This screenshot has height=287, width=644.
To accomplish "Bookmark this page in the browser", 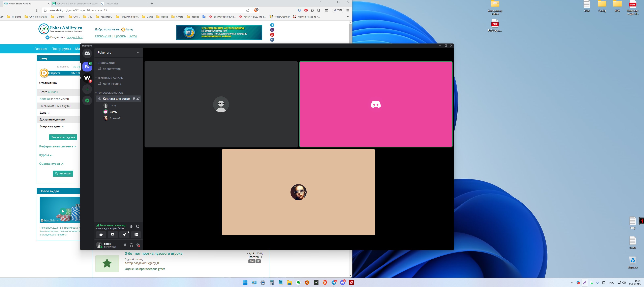I will (x=37, y=10).
